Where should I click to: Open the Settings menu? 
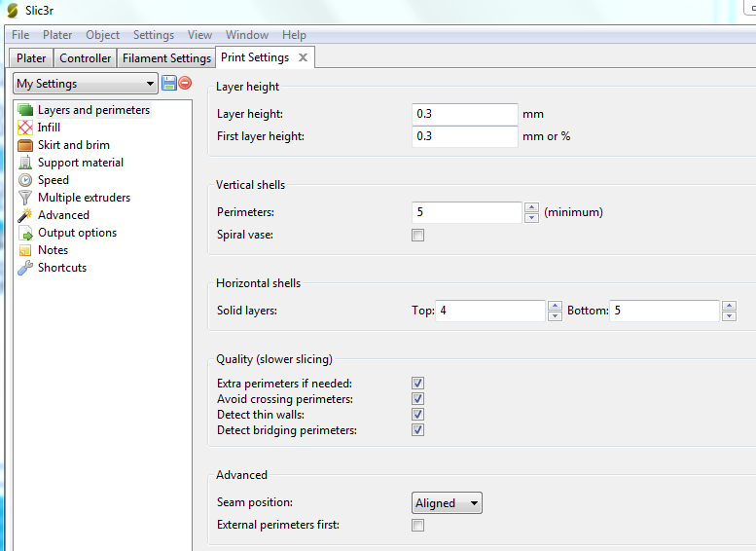tap(154, 35)
